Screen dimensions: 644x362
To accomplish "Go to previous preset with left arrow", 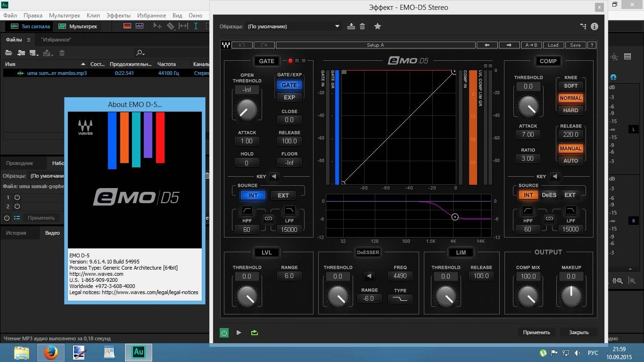I will [487, 45].
